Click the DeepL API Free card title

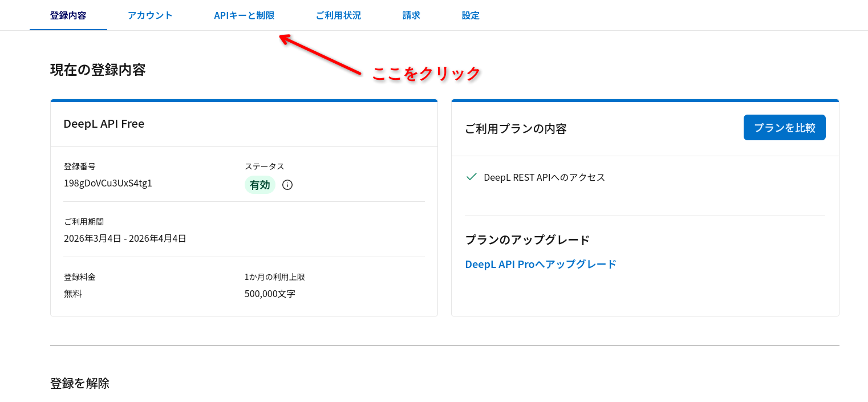104,123
